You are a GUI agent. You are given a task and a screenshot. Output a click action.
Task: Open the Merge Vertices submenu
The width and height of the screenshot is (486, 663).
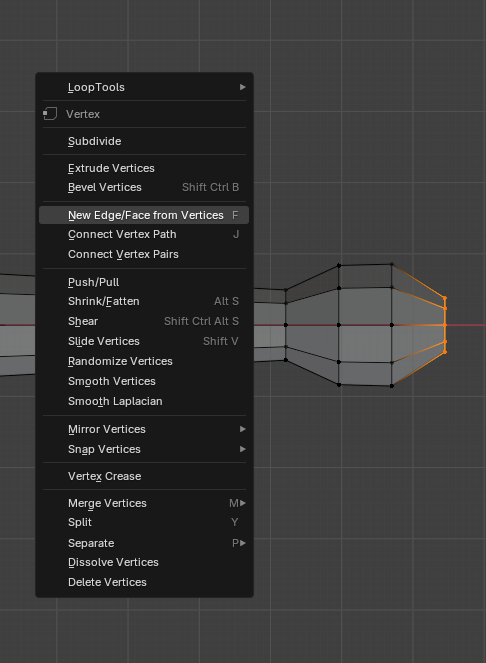click(144, 503)
